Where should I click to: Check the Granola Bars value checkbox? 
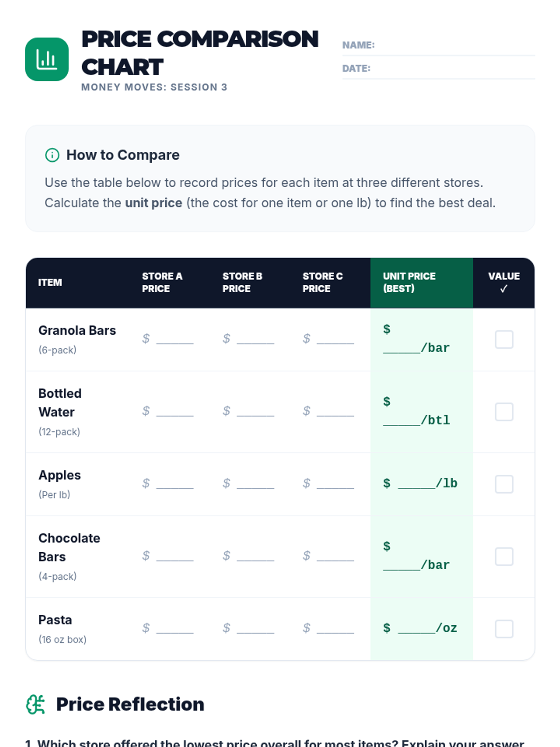[x=504, y=339]
